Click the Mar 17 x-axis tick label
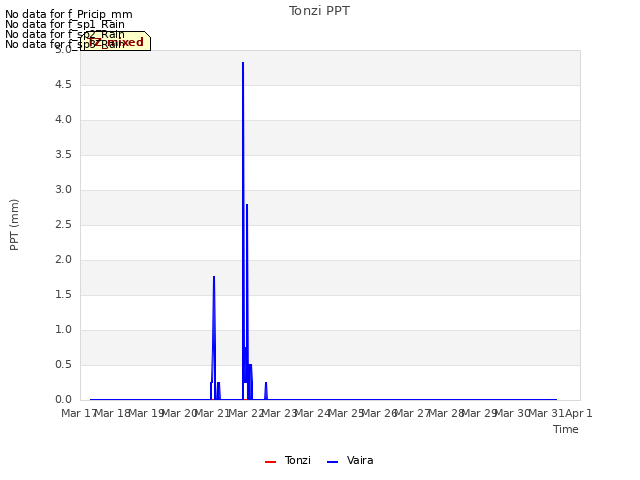Image resolution: width=640 pixels, height=480 pixels. pos(78,413)
